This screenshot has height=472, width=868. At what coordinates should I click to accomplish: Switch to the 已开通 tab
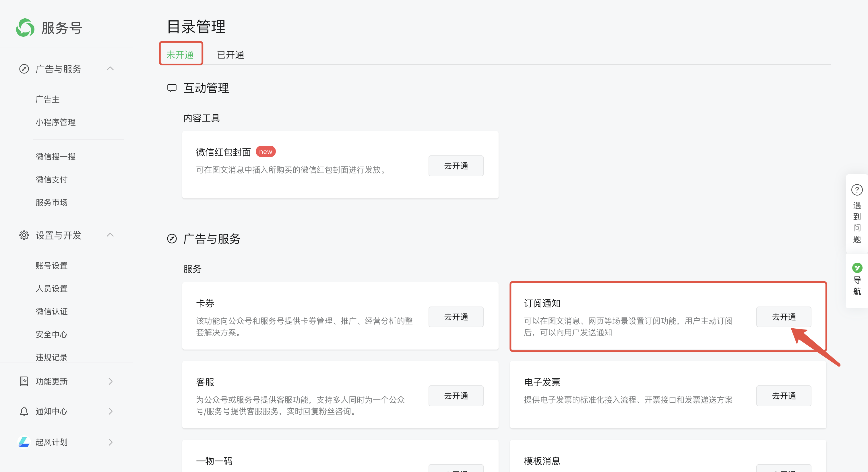pyautogui.click(x=230, y=54)
